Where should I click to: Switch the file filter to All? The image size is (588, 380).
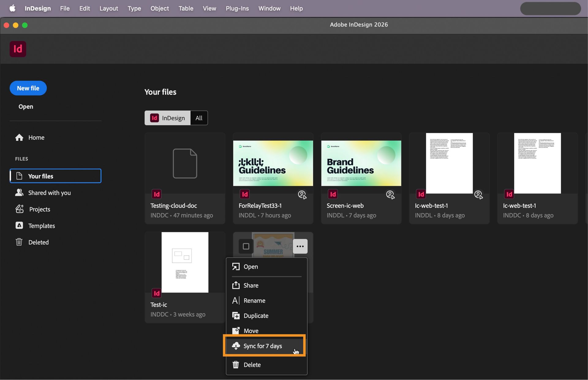coord(199,118)
